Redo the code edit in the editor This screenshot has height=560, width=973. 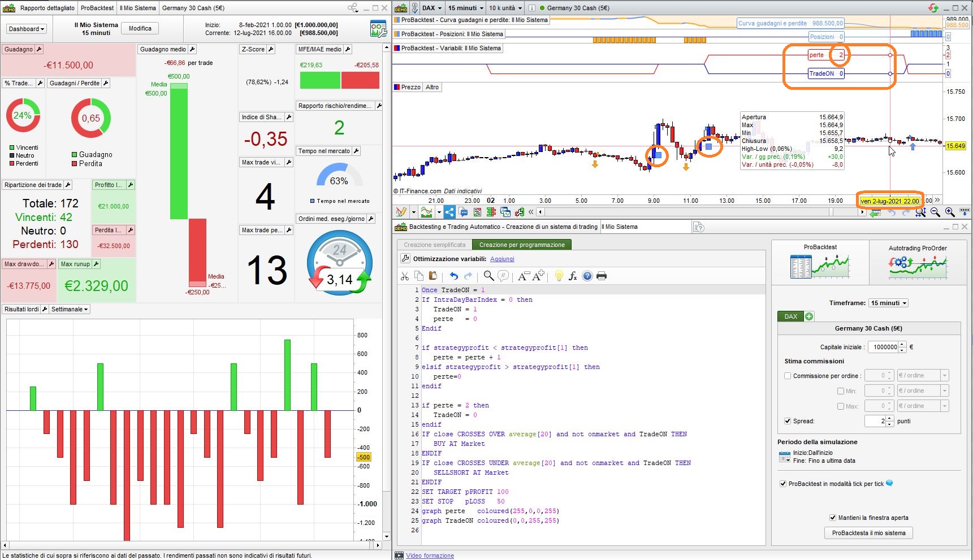468,276
